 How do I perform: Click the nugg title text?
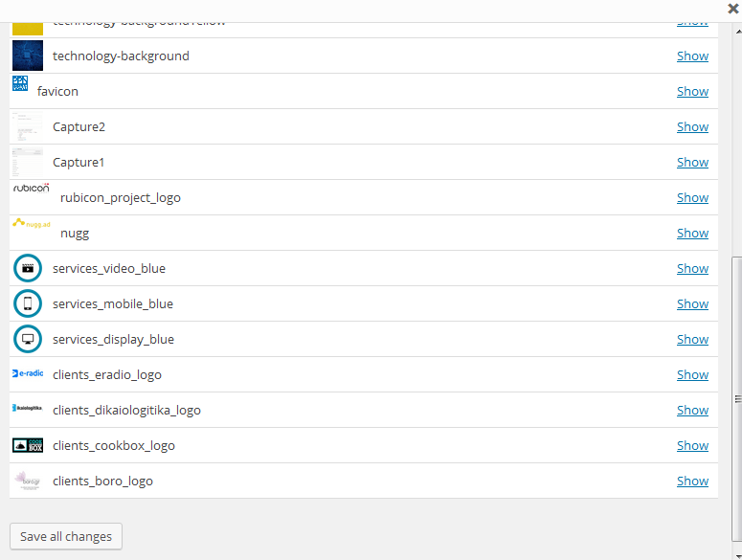(75, 234)
